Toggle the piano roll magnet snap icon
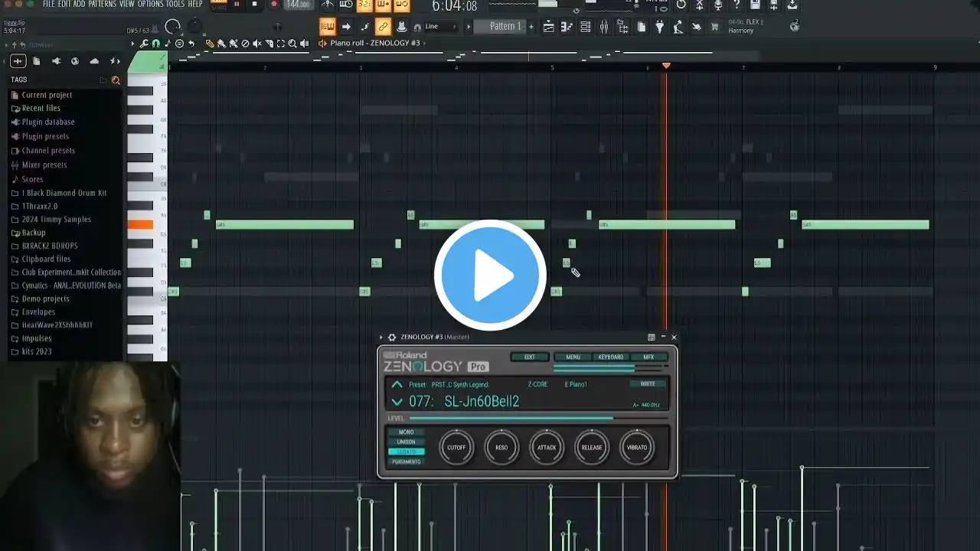This screenshot has width=980, height=551. click(156, 44)
